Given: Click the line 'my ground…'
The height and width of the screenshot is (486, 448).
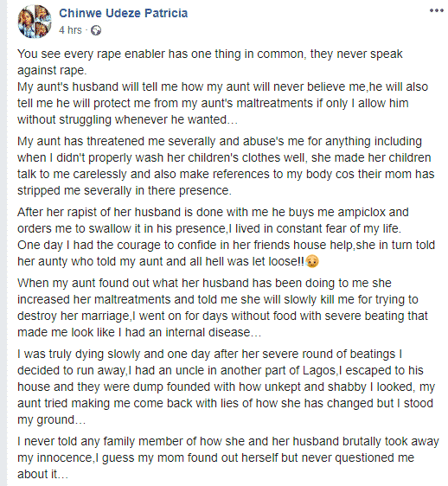Looking at the screenshot, I should pos(52,420).
